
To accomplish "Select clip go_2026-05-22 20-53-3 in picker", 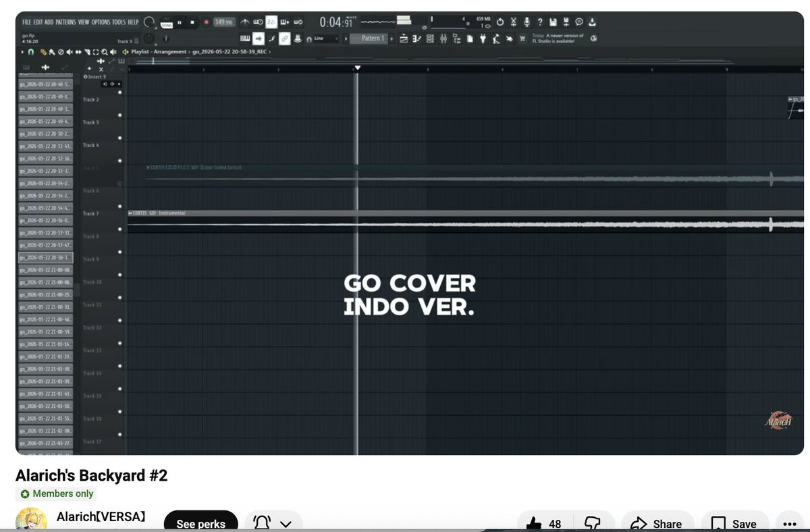I will point(45,171).
